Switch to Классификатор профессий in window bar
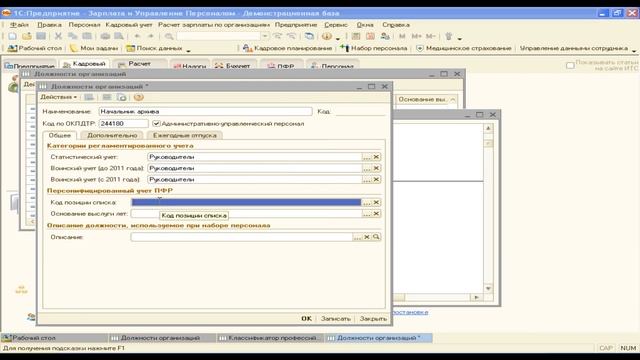Image resolution: width=640 pixels, height=360 pixels. coord(270,338)
